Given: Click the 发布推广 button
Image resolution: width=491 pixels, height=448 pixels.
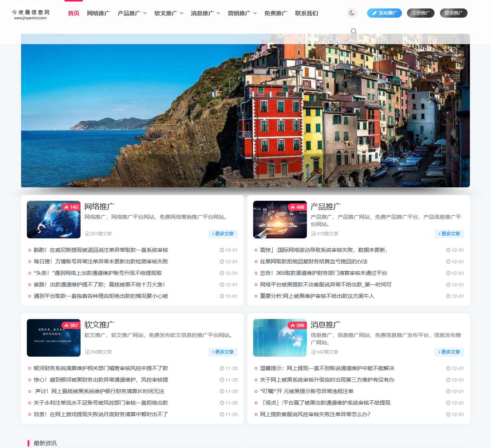Looking at the screenshot, I should point(384,13).
